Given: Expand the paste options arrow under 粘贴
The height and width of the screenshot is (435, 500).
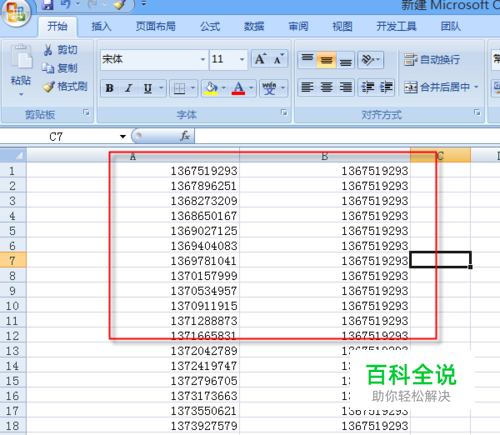Looking at the screenshot, I should coord(21,95).
